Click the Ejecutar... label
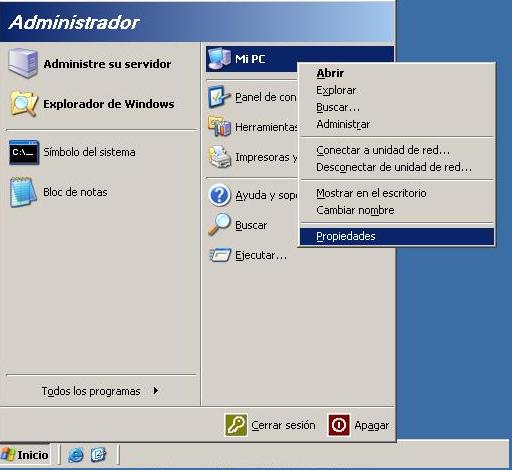This screenshot has height=470, width=512. pyautogui.click(x=261, y=255)
